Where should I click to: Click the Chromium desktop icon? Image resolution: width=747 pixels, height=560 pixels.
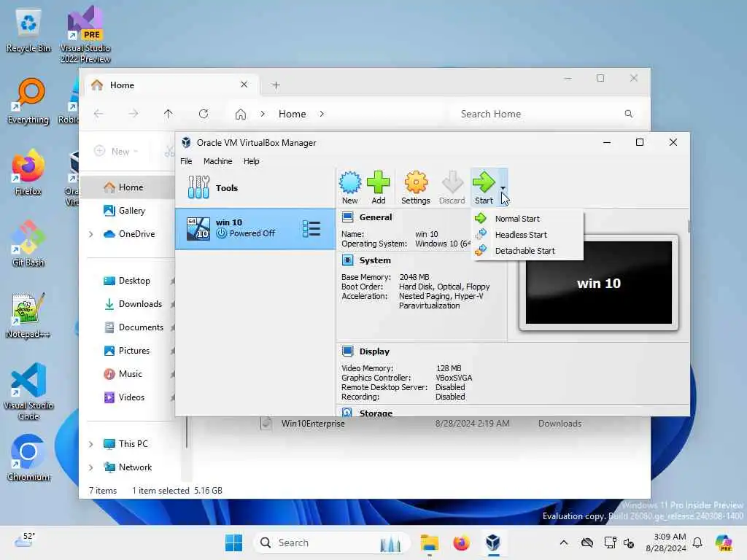(28, 459)
